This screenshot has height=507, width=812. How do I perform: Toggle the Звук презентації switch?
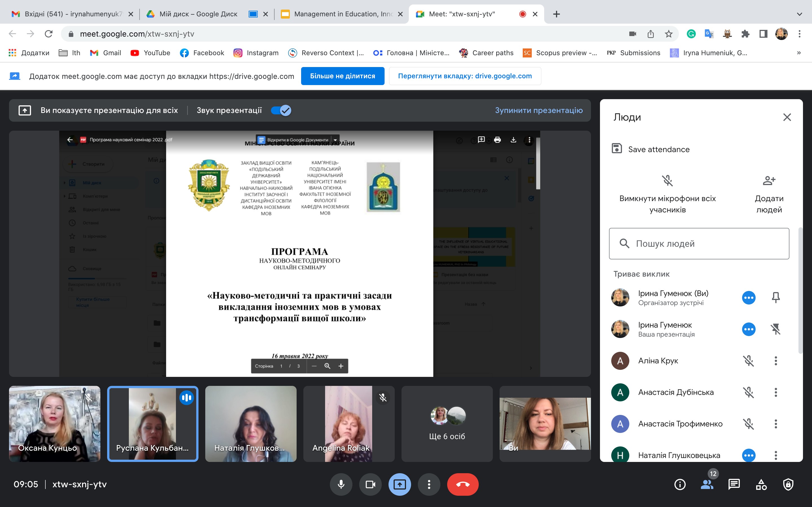[x=281, y=110]
